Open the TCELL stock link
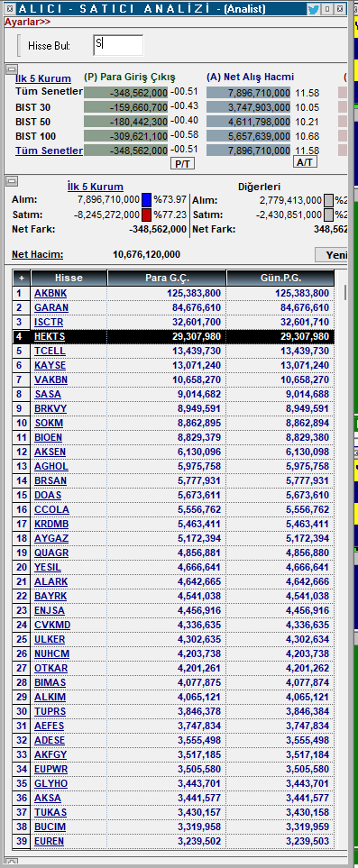This screenshot has height=868, width=358. click(x=50, y=351)
